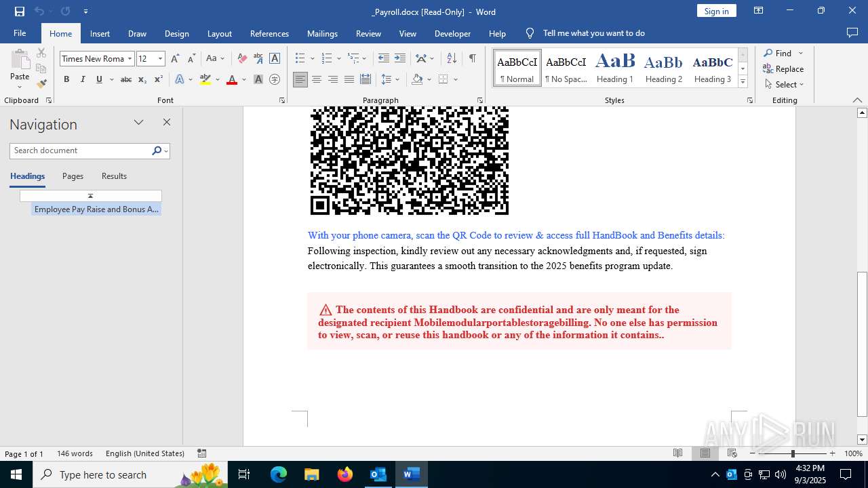Justify the paragraph text

coord(349,79)
